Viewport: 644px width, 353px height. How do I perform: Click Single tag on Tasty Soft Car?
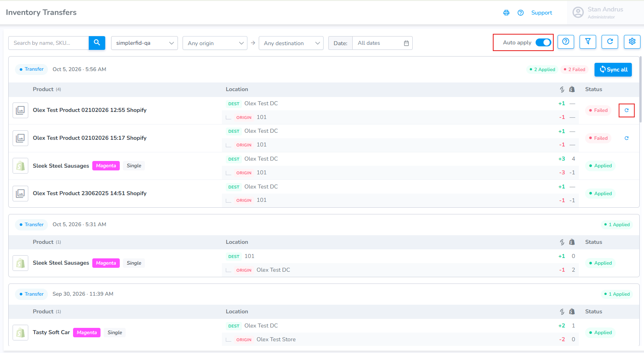pyautogui.click(x=115, y=333)
